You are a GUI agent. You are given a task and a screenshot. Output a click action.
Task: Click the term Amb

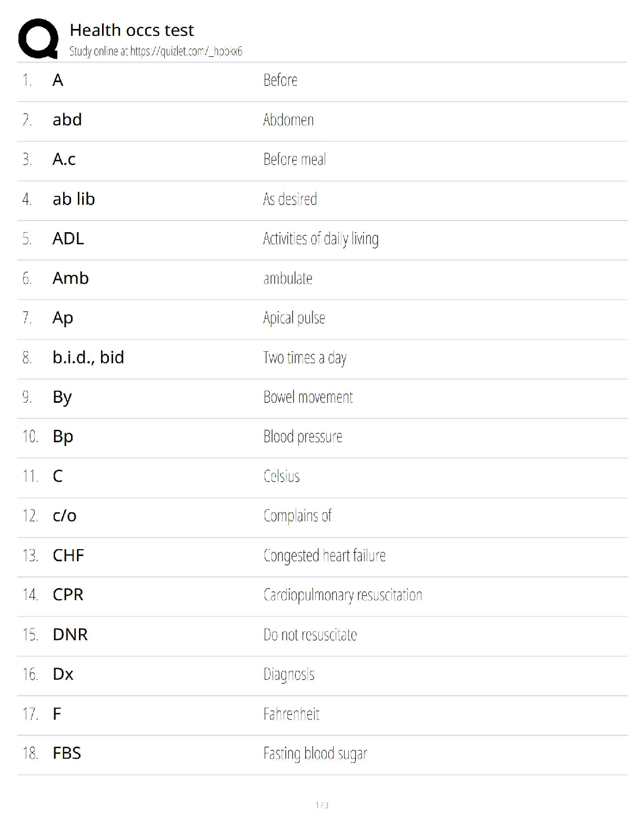tap(71, 278)
